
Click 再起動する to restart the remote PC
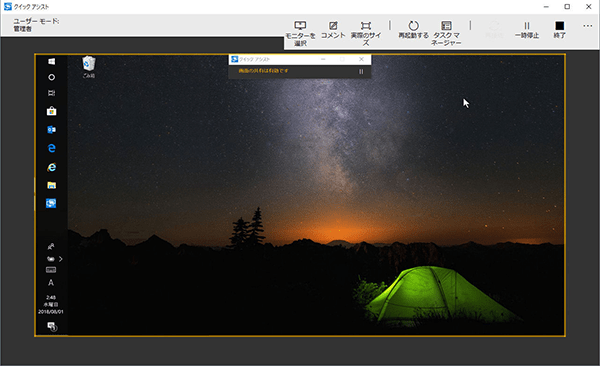(x=413, y=30)
